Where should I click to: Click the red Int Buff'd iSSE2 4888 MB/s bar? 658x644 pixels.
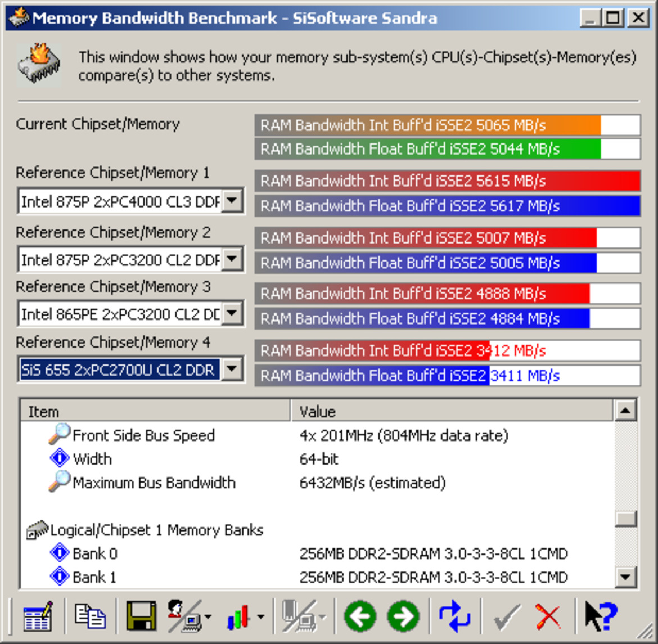tap(447, 294)
